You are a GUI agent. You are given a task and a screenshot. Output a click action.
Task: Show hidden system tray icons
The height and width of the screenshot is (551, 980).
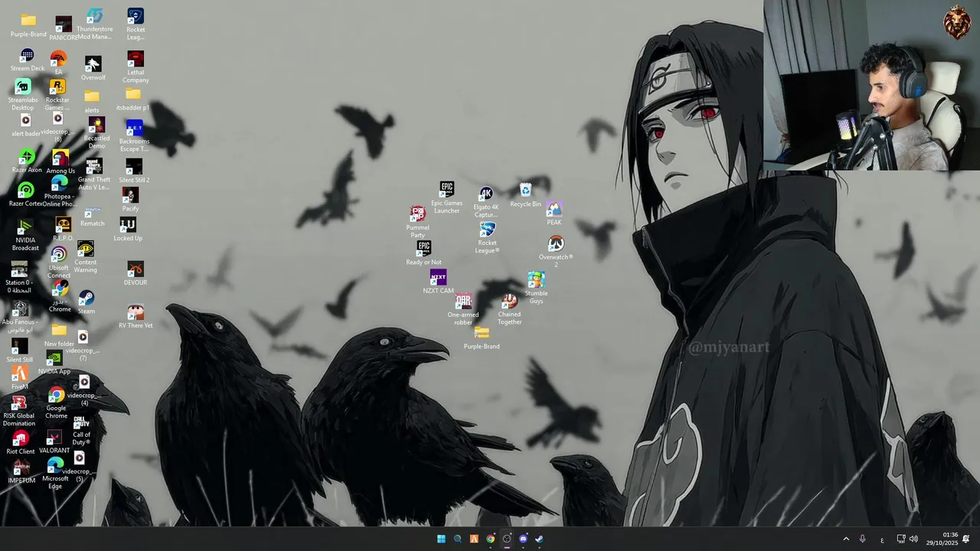point(846,539)
